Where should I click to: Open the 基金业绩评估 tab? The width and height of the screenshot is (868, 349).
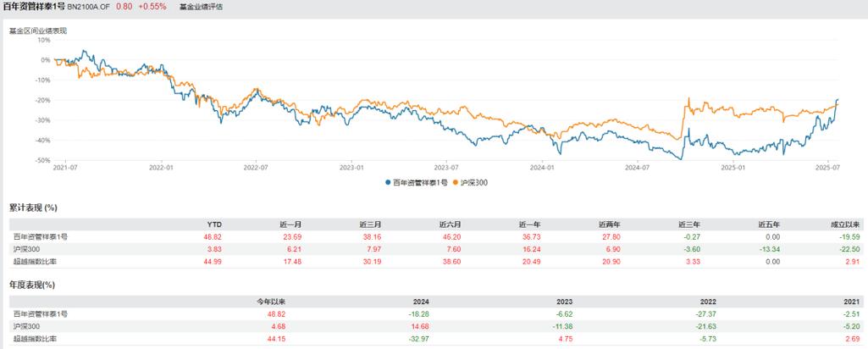point(202,7)
